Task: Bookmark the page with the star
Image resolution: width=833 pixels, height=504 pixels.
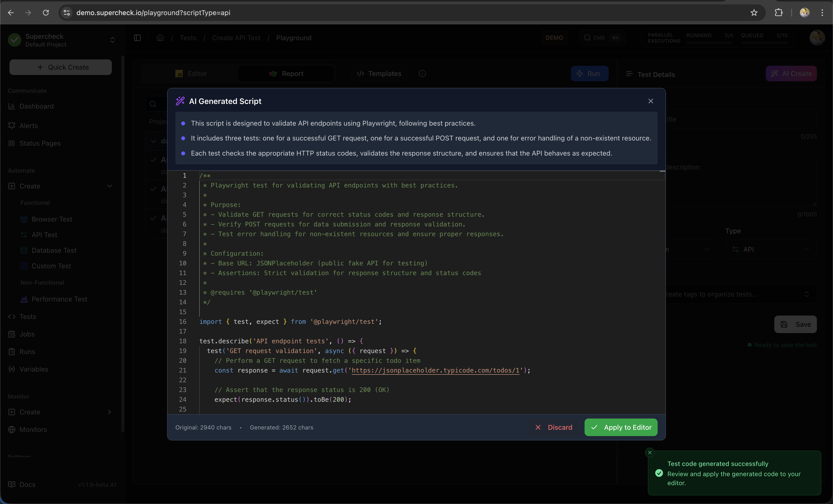Action: 754,12
